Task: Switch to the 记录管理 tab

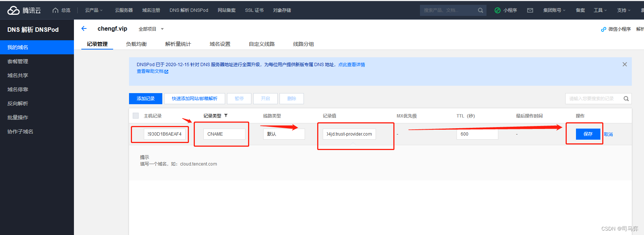Action: (x=97, y=44)
